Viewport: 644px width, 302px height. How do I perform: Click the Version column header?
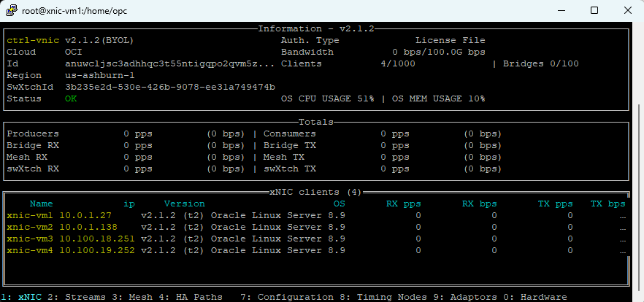coord(185,204)
